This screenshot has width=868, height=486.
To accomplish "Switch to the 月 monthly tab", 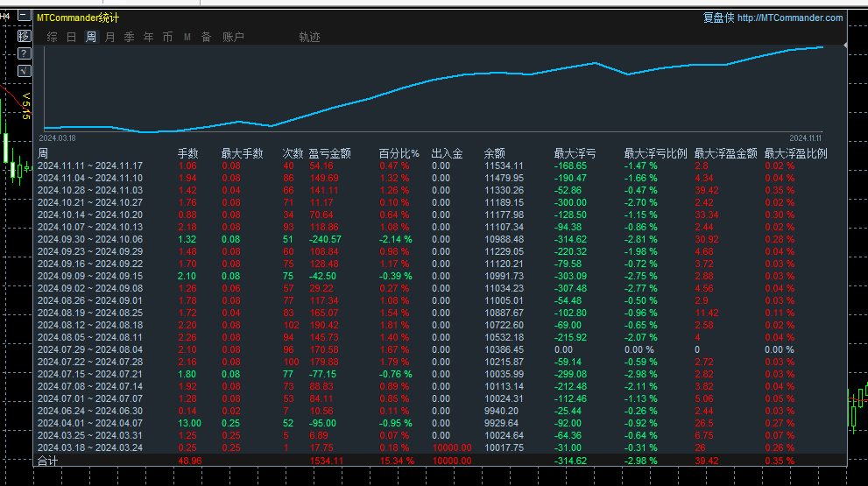I will point(110,37).
